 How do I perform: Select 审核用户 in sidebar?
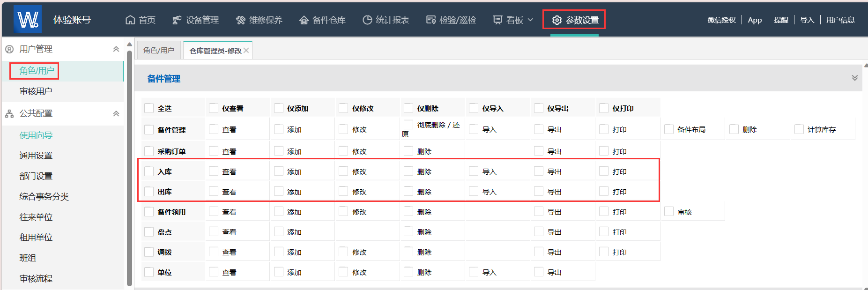pyautogui.click(x=62, y=91)
